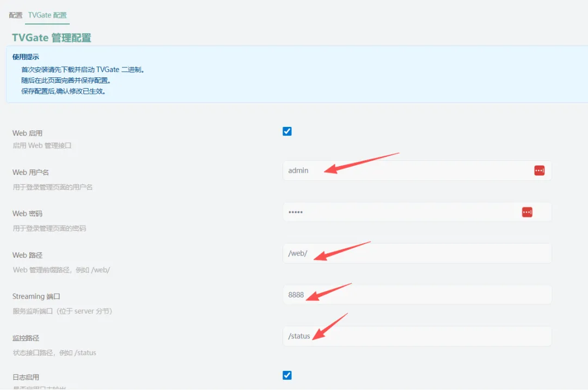Image resolution: width=588 pixels, height=390 pixels.
Task: Click description 服务监听端口 (位于 server 分节)
Action: (x=62, y=311)
